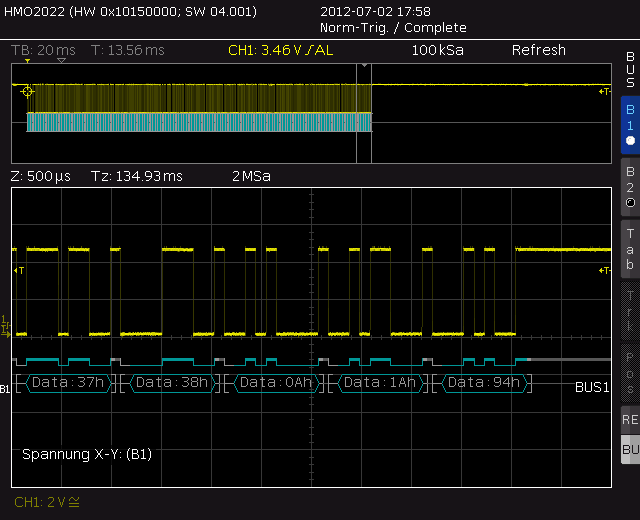640x520 pixels.
Task: Click the yellow trigger time marker above overview
Action: point(27,61)
